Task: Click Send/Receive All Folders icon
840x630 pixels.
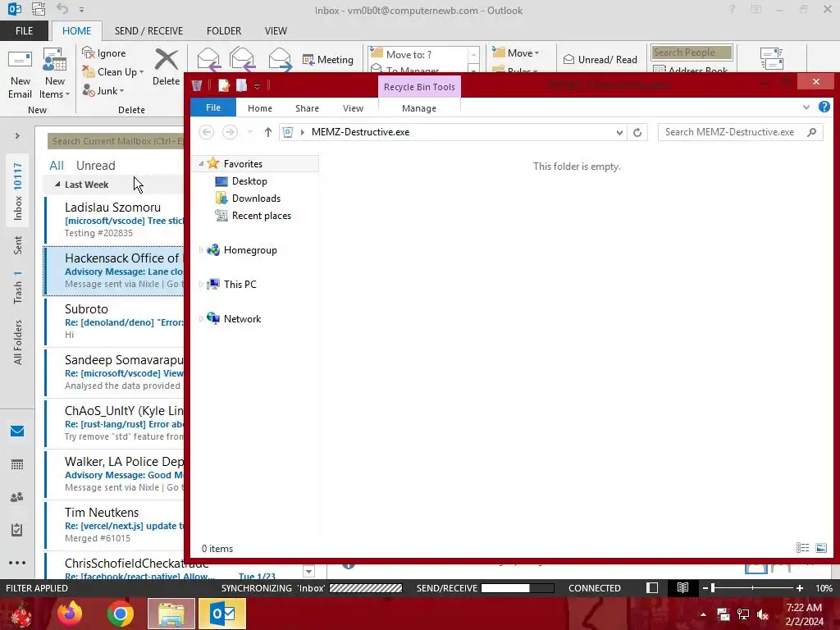Action: coord(772,58)
